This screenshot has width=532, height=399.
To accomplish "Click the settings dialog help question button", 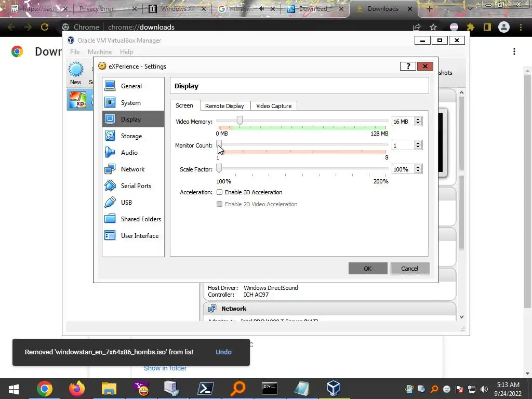I will click(x=408, y=66).
